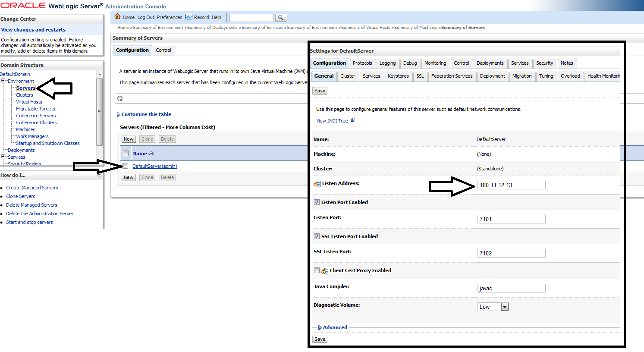644x352 pixels.
Task: Click the magnifier search button
Action: [281, 18]
